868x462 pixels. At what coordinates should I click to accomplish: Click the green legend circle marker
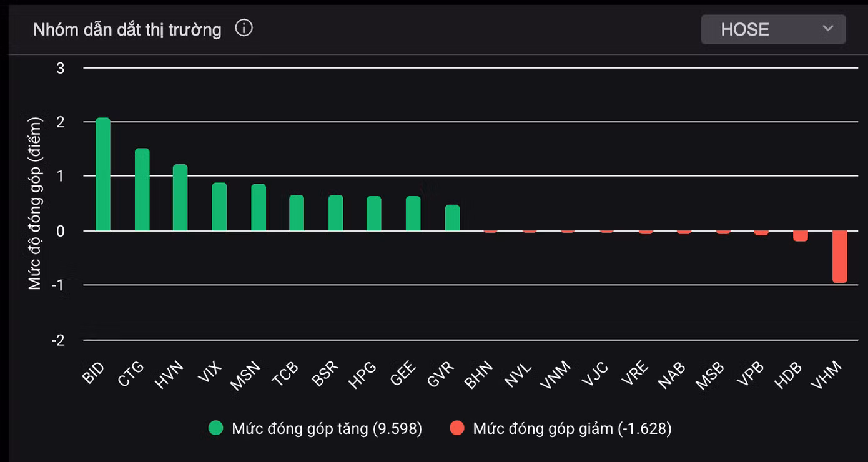(216, 428)
